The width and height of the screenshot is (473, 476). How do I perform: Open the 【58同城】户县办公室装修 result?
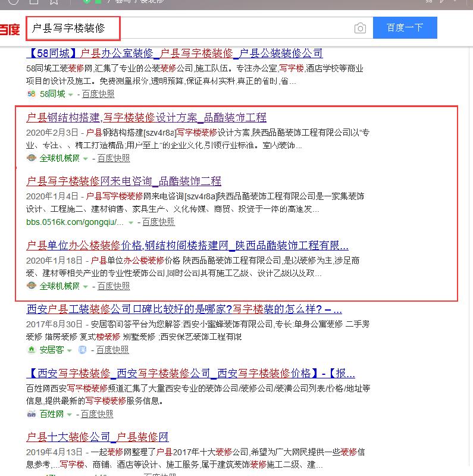[174, 54]
